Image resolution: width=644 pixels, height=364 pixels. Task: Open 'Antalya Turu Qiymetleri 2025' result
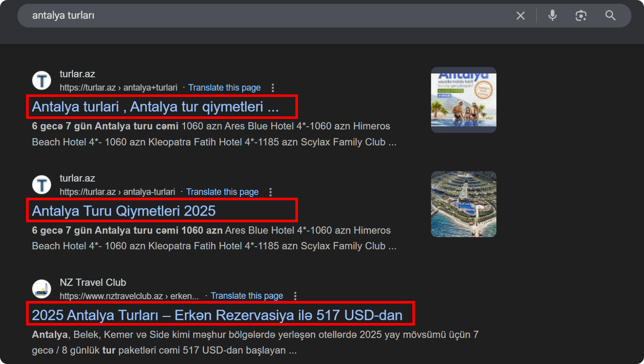(x=124, y=211)
